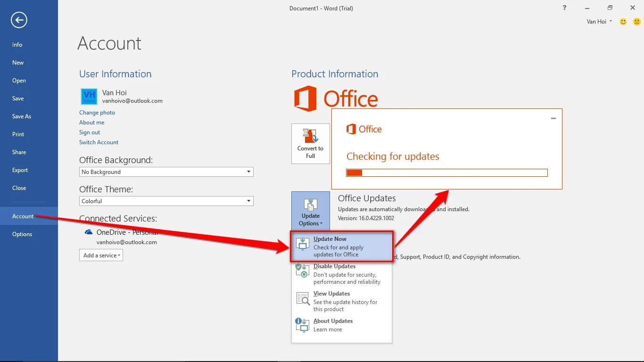The image size is (644, 362).
Task: Go to the Share tab
Action: click(x=29, y=152)
